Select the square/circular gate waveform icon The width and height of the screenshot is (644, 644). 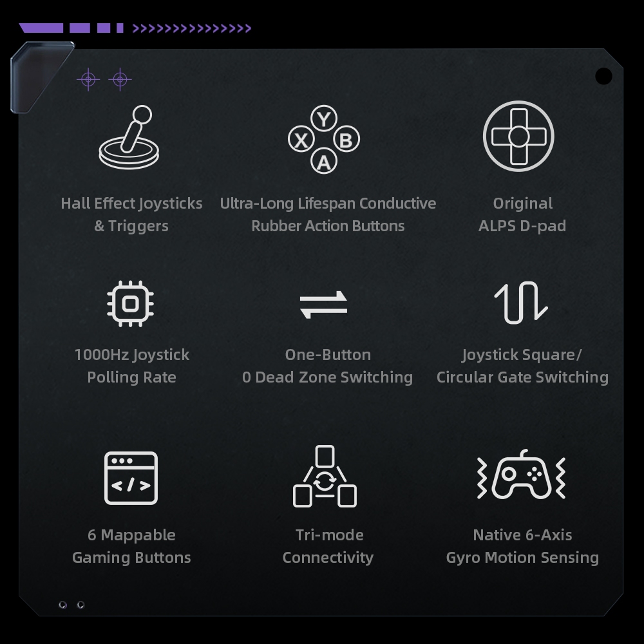pos(521,303)
